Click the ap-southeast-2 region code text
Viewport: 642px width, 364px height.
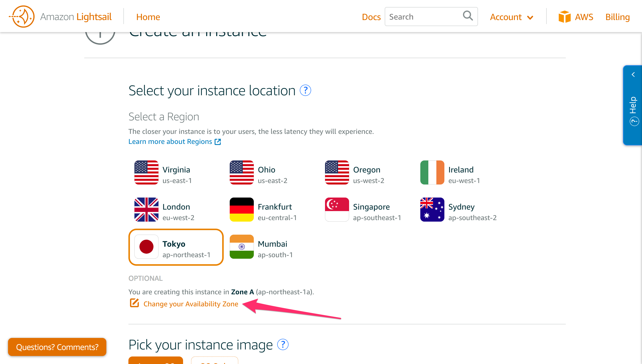pyautogui.click(x=472, y=218)
